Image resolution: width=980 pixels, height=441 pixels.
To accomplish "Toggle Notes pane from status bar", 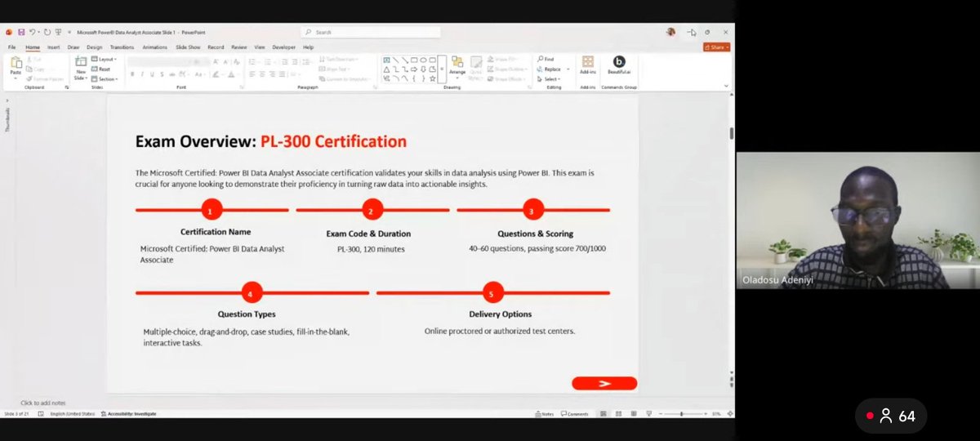I will click(x=545, y=414).
